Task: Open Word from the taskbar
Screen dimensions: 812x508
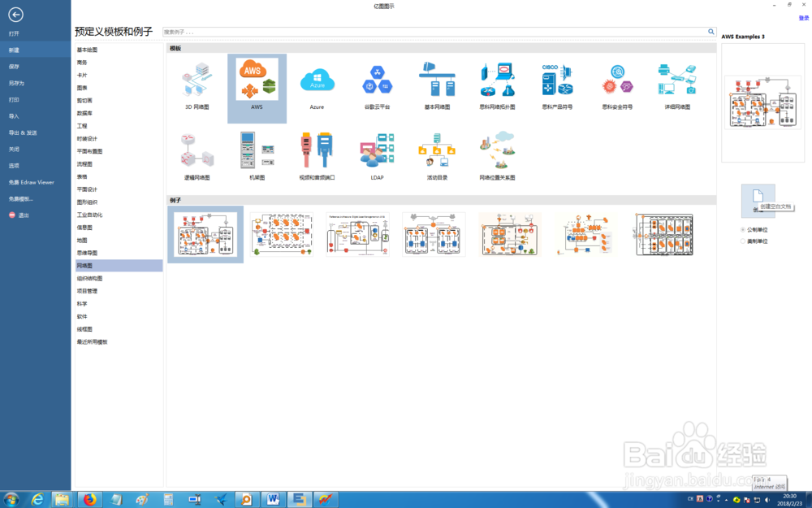Action: coord(273,500)
